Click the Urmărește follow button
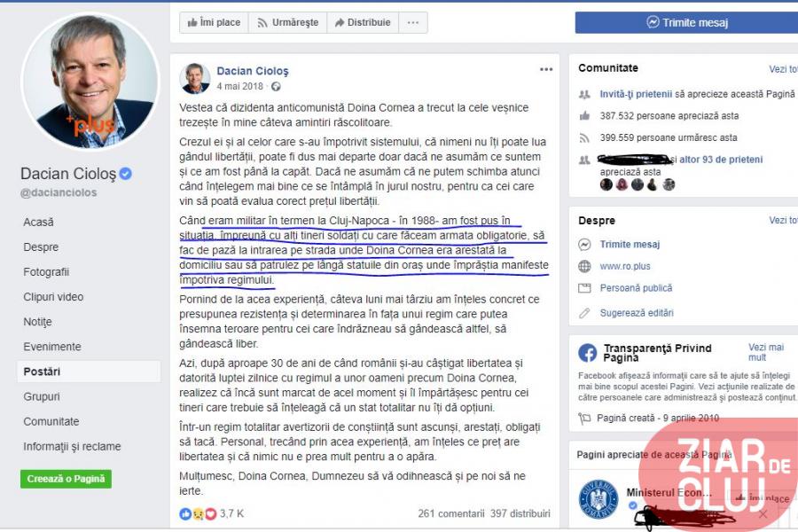798x532 pixels. (x=287, y=22)
